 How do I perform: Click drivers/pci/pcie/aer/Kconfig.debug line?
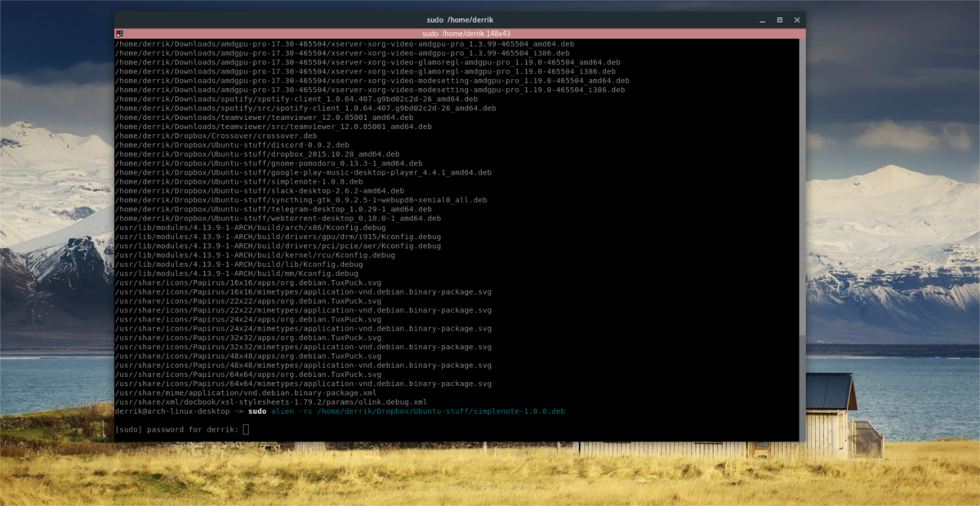pyautogui.click(x=278, y=246)
